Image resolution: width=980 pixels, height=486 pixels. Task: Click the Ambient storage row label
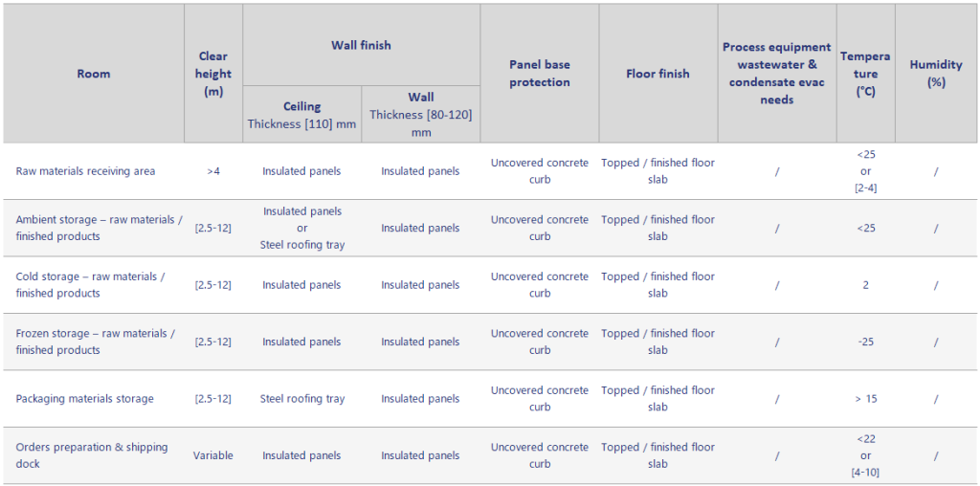(x=99, y=228)
